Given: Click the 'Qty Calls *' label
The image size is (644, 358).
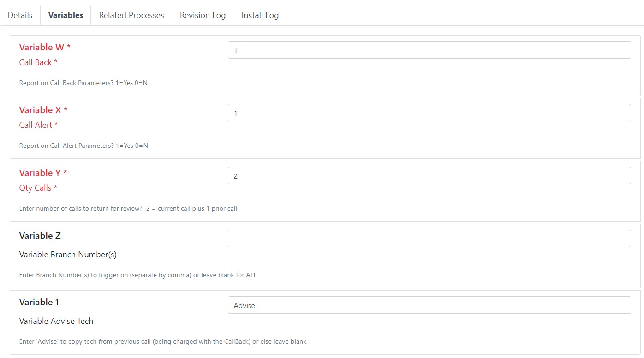Looking at the screenshot, I should click(38, 188).
